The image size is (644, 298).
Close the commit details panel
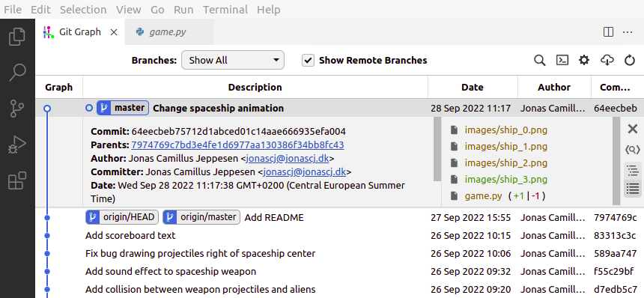[x=633, y=129]
